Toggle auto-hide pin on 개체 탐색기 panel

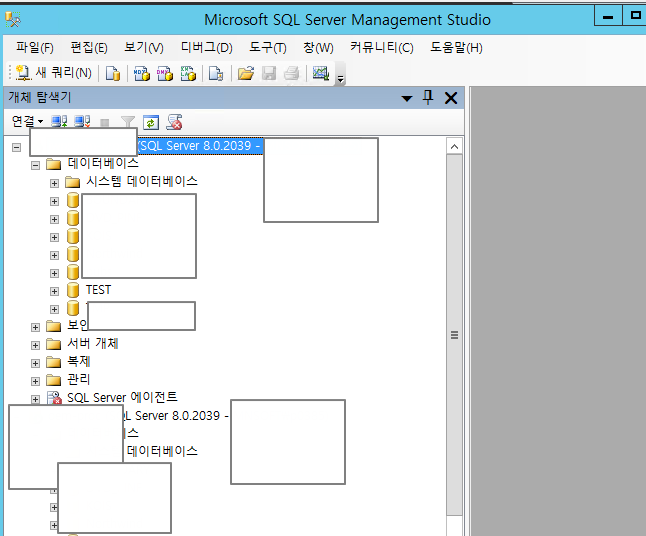point(428,98)
